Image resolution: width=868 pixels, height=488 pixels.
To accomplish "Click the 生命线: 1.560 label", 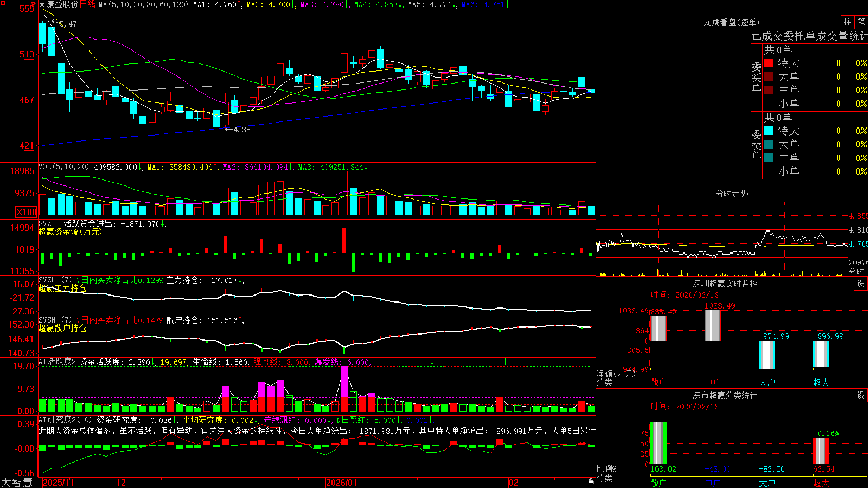I will click(221, 362).
